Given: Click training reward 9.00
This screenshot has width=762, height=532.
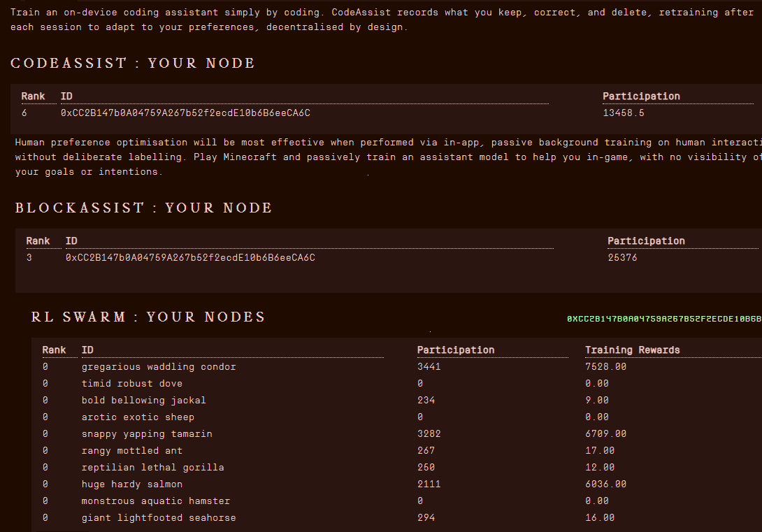Looking at the screenshot, I should click(597, 401).
